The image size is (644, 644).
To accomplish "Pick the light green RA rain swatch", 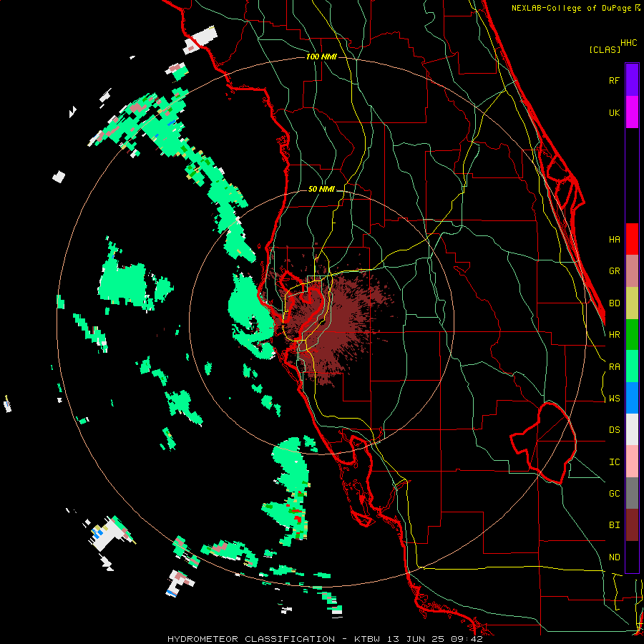I will coord(632,366).
